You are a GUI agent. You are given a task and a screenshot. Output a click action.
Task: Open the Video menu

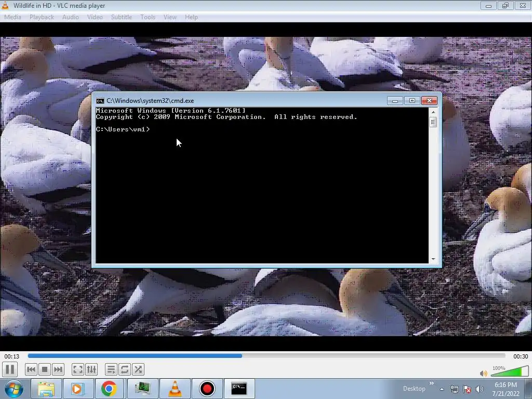click(x=95, y=17)
